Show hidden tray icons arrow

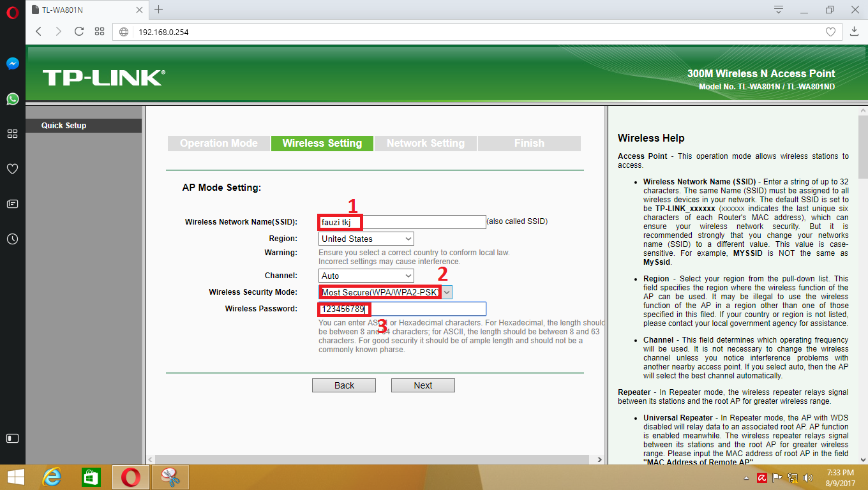[x=745, y=477]
